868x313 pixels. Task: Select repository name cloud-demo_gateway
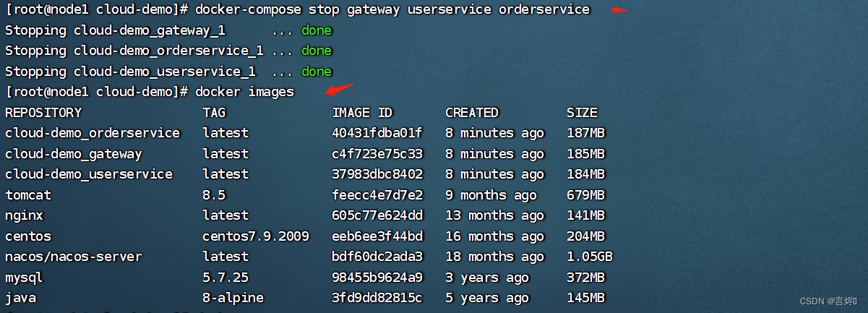click(74, 154)
